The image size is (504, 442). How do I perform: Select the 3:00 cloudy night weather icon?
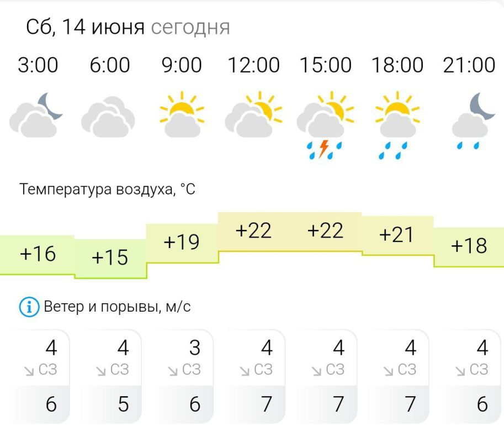tap(36, 115)
